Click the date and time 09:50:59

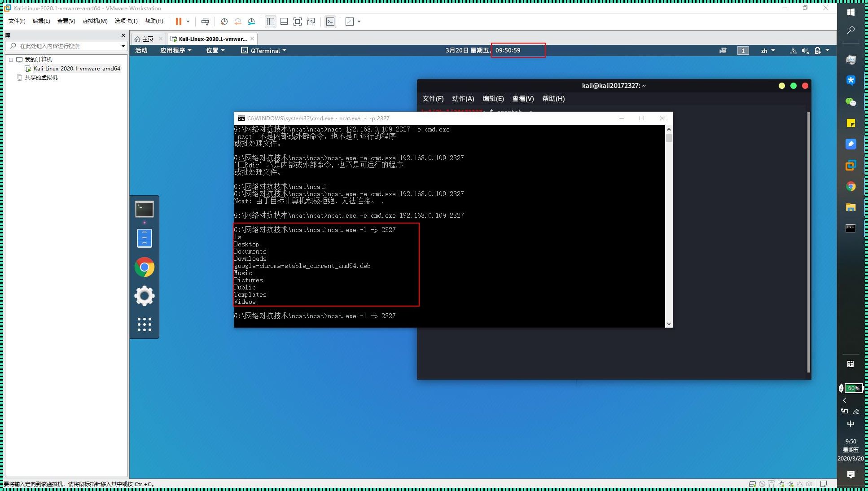point(508,50)
